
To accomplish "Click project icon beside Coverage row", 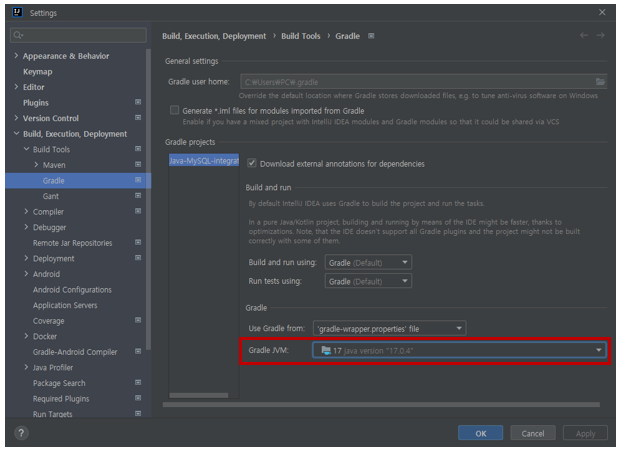I will click(x=138, y=320).
